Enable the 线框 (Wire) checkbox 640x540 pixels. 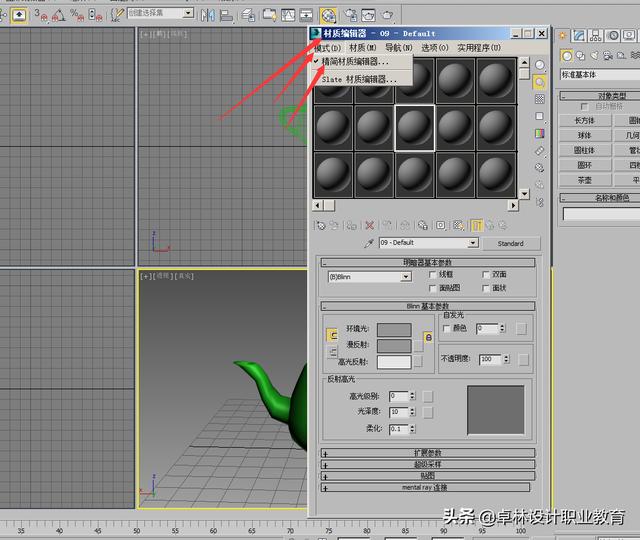433,275
